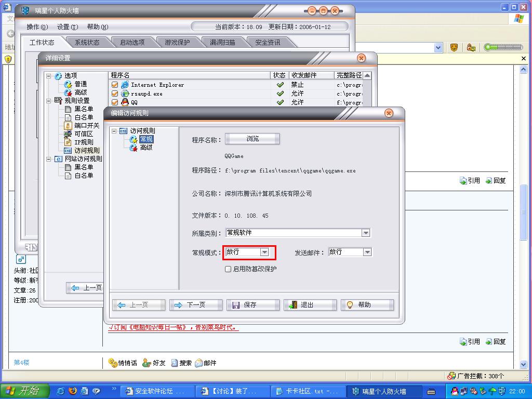Click the rsaupd.exe globe icon
The height and width of the screenshot is (399, 532).
coord(125,94)
